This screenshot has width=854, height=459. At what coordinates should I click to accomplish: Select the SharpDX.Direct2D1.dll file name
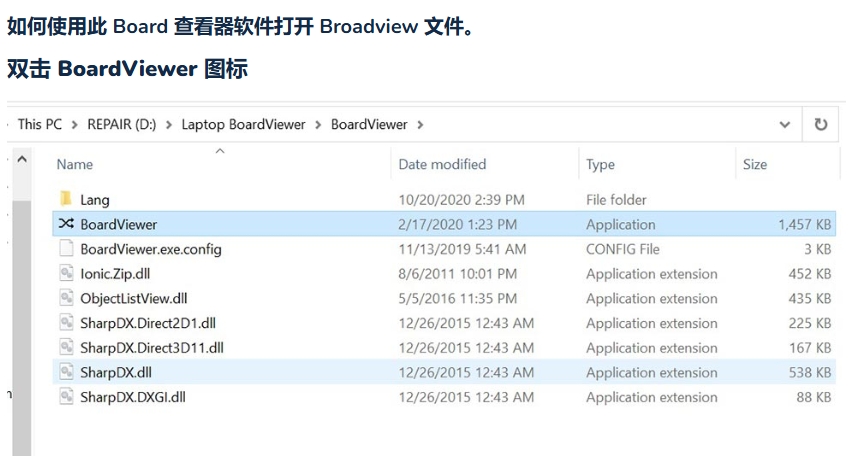click(x=148, y=323)
